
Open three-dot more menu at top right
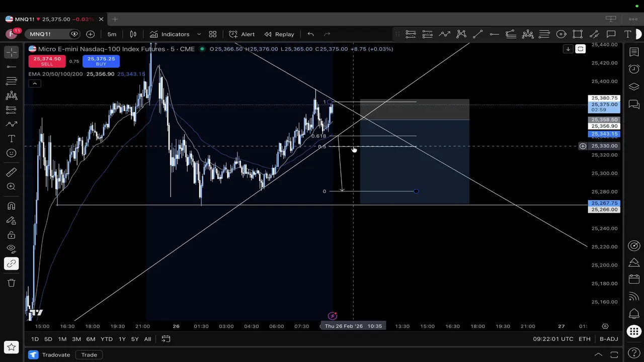click(x=633, y=19)
